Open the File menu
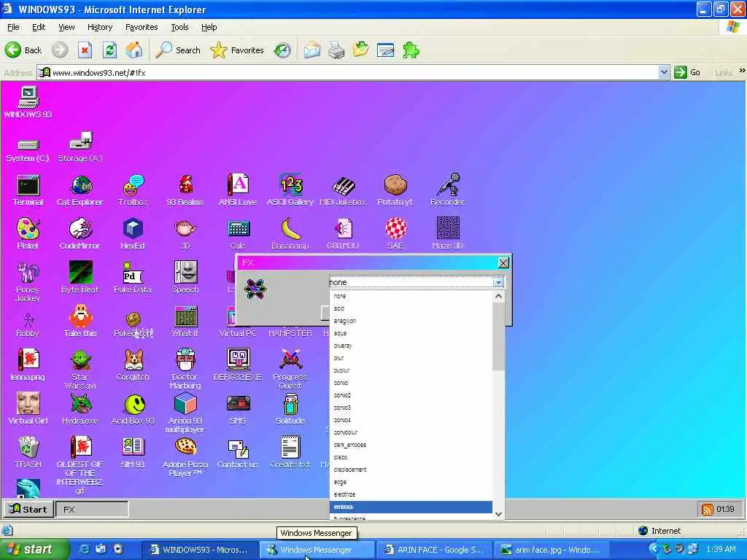The height and width of the screenshot is (560, 747). pos(13,27)
